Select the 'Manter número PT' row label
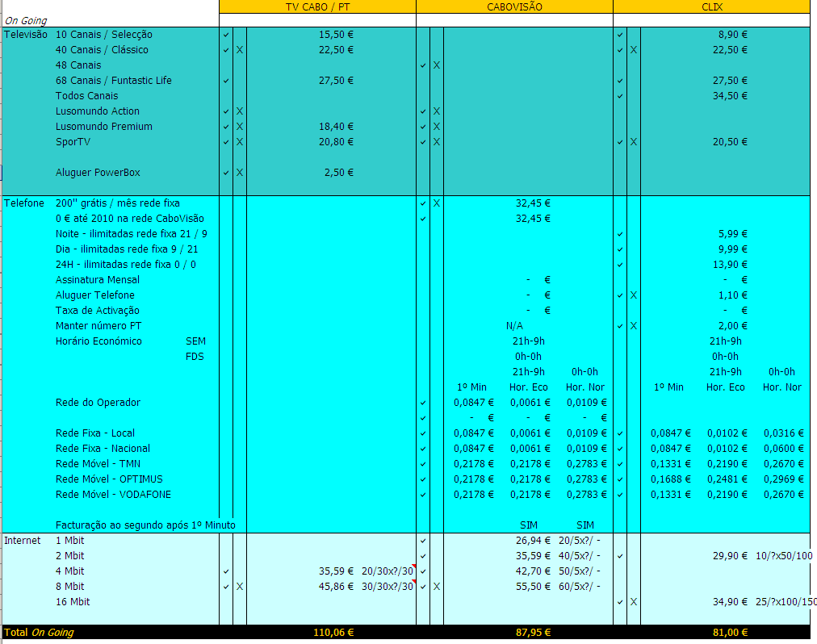 [x=98, y=326]
